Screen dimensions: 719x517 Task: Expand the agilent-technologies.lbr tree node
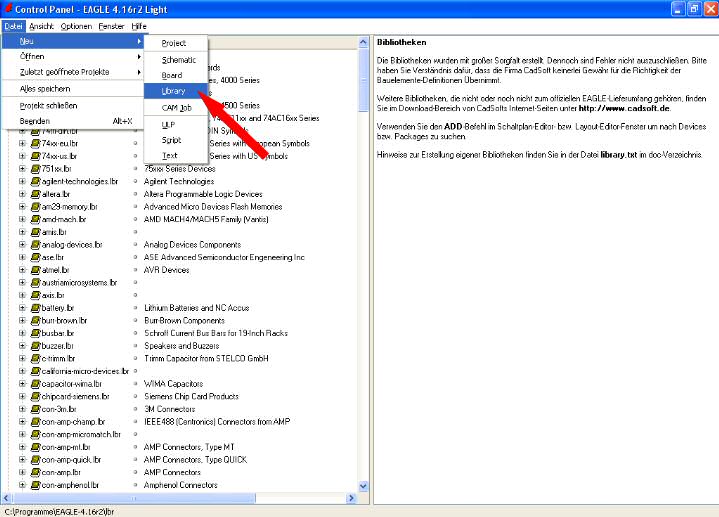22,182
